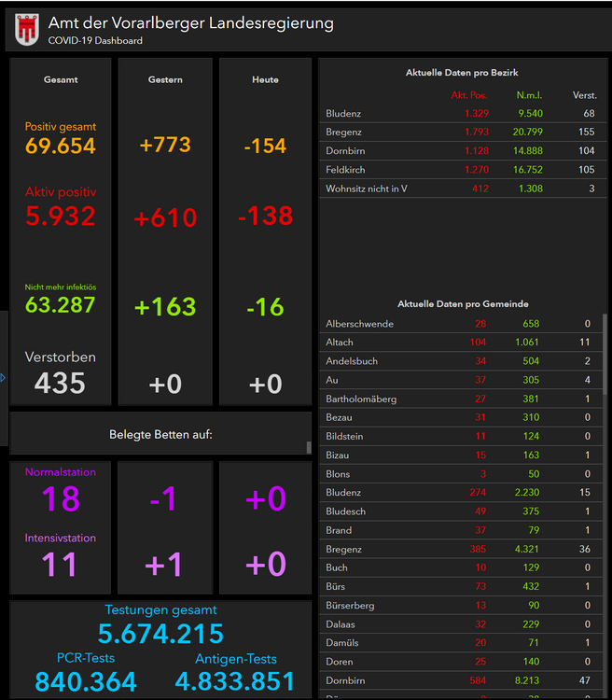Select the Bregenz district row with 1.793
Screen dimensions: 612x700
click(x=463, y=133)
